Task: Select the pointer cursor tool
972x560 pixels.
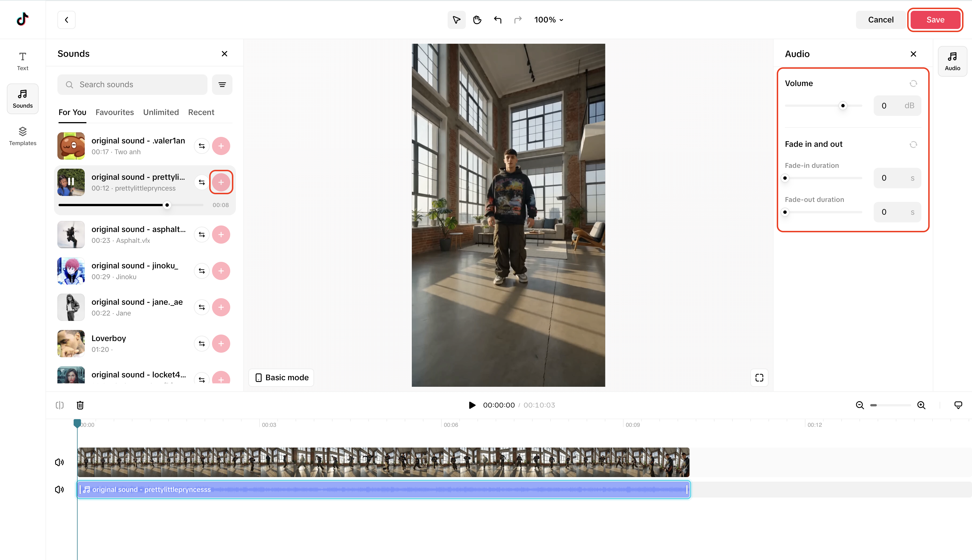Action: 456,20
